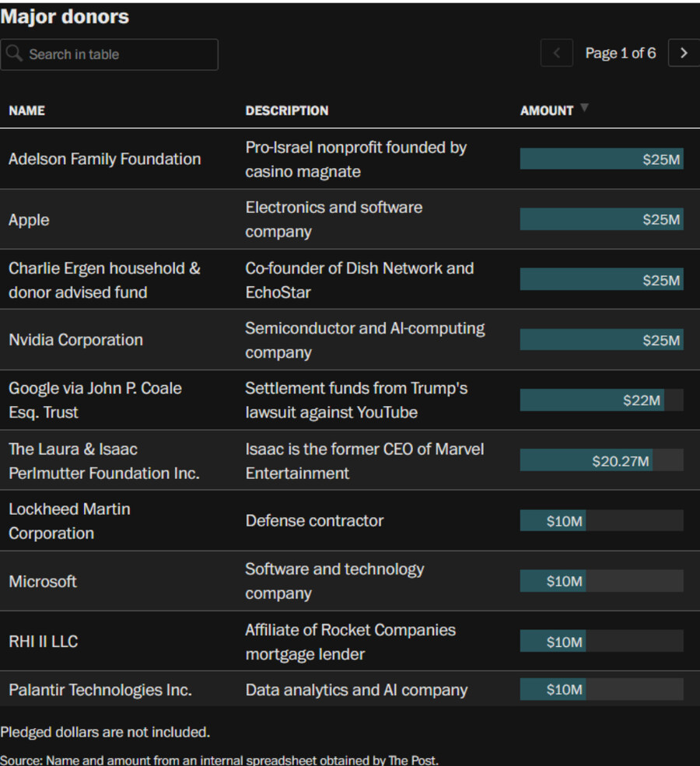Screen dimensions: 700x766
Task: Click the Defense contractor description
Action: point(314,521)
